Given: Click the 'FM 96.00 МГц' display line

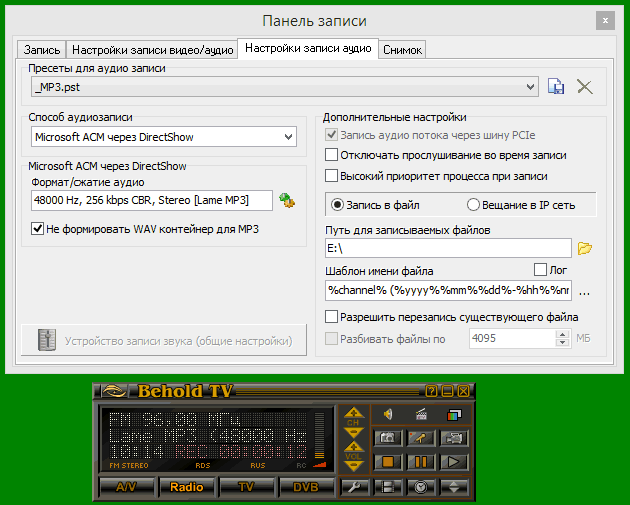Looking at the screenshot, I should click(175, 420).
